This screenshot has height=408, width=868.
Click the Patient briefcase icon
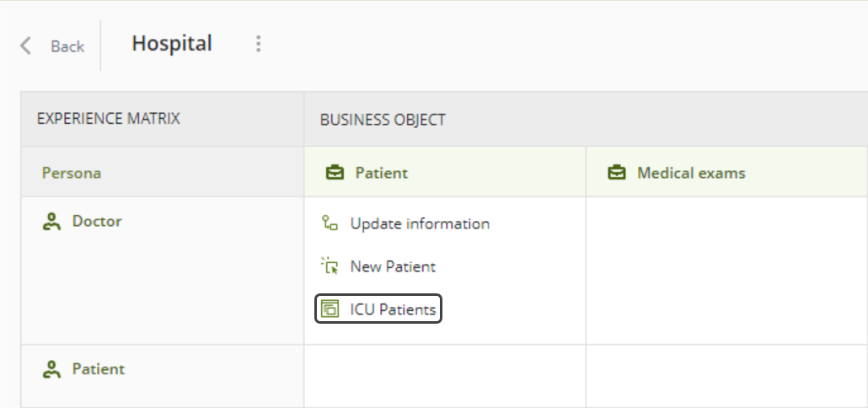pos(335,173)
